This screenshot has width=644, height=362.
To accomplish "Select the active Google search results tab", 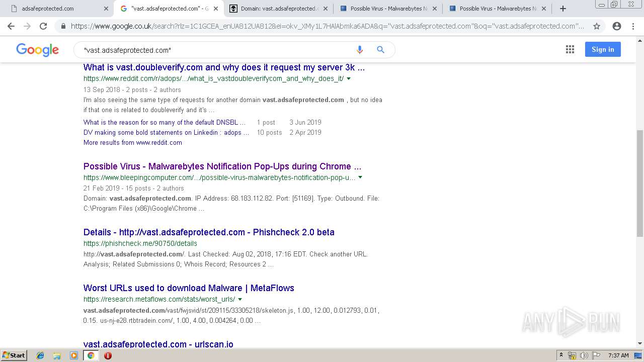I will pyautogui.click(x=169, y=9).
